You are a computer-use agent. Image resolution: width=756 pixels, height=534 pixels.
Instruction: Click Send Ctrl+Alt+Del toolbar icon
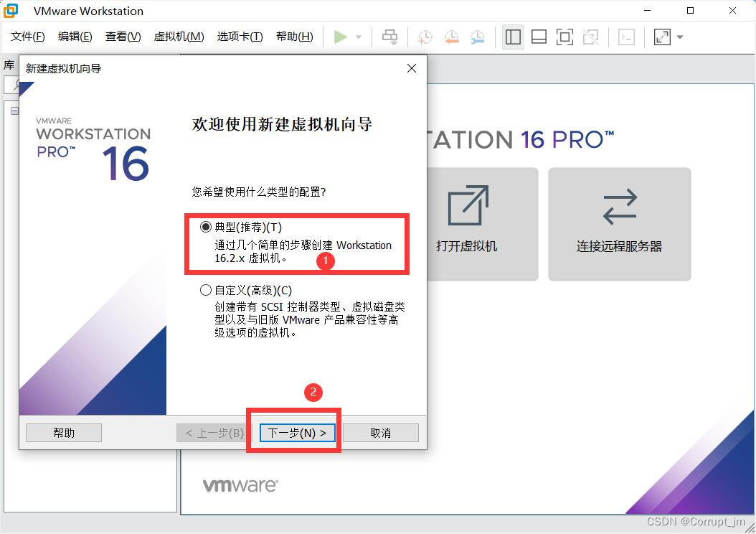click(389, 37)
